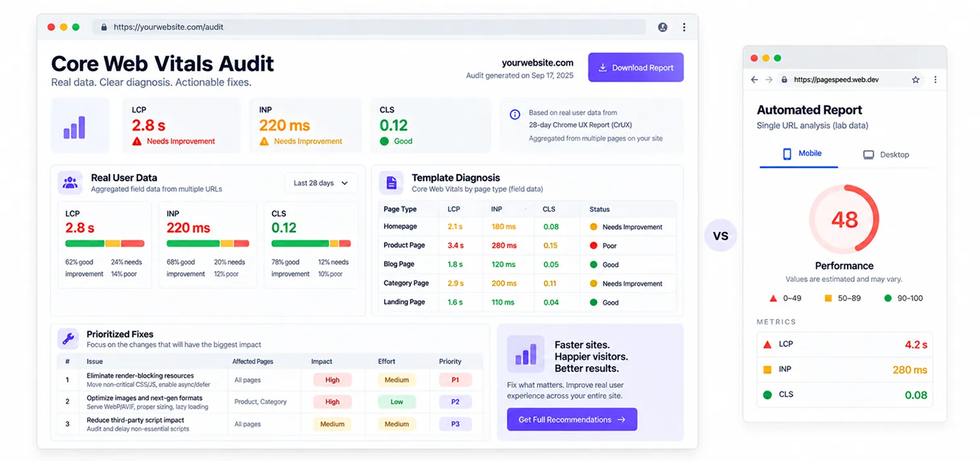
Task: Open the Last 28 days dropdown
Action: click(321, 183)
